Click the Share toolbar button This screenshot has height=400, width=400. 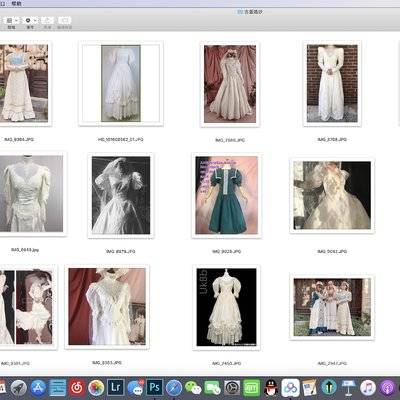point(48,20)
